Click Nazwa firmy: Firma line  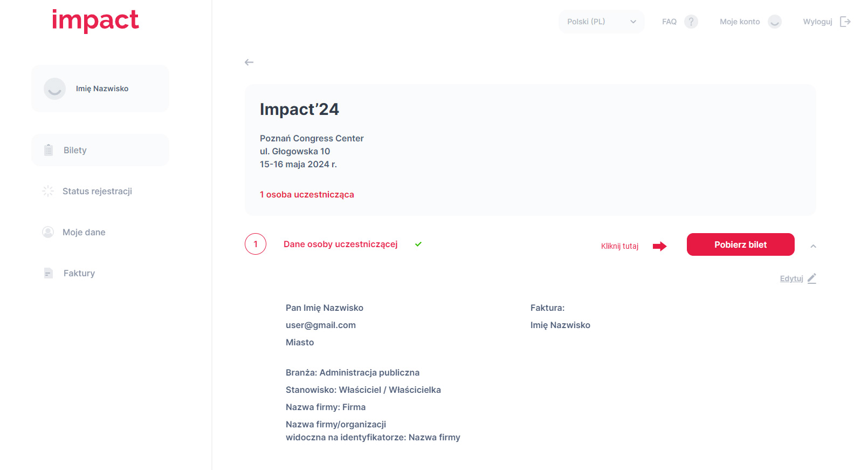tap(326, 407)
